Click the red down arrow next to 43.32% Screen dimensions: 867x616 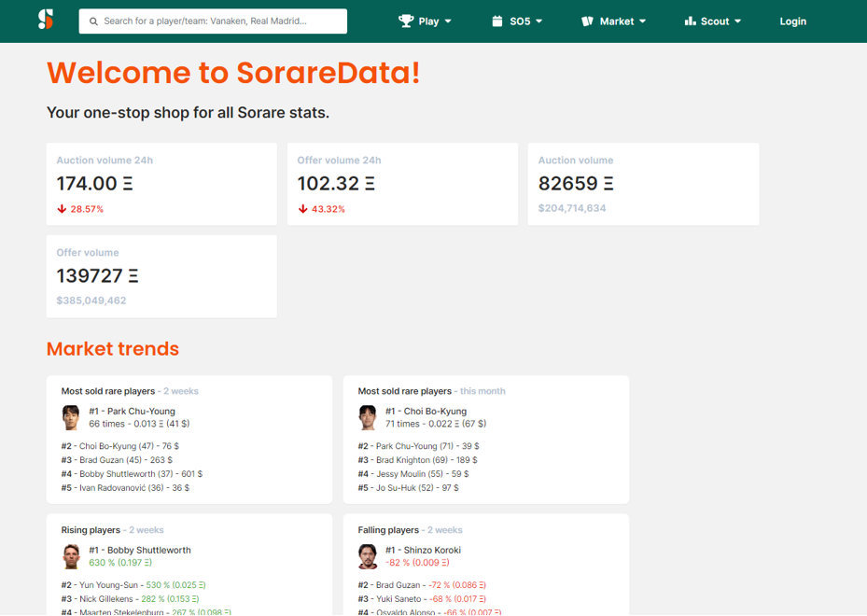click(x=303, y=209)
